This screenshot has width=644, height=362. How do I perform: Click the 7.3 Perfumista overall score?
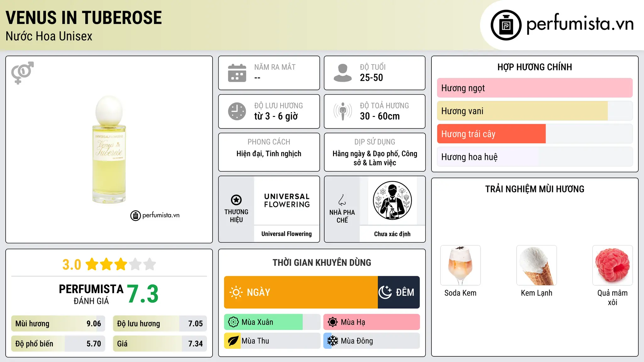pos(143,294)
